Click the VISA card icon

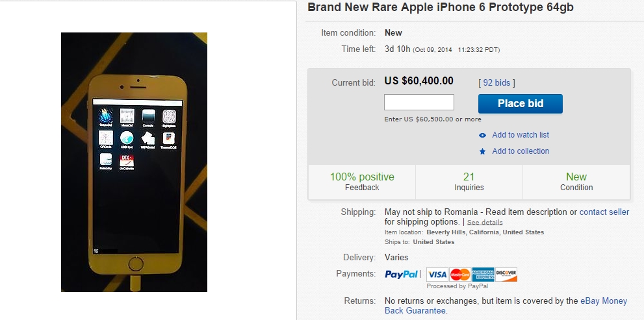(437, 275)
